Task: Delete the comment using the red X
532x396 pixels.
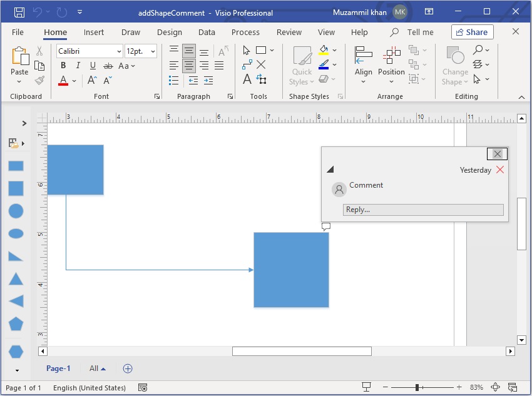Action: [x=500, y=170]
